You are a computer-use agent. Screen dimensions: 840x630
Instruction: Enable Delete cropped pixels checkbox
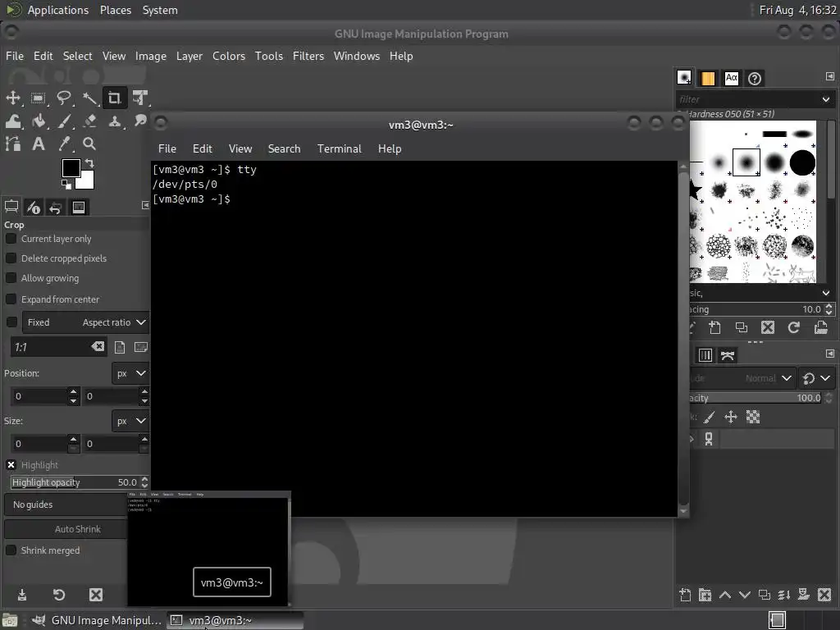pos(11,258)
